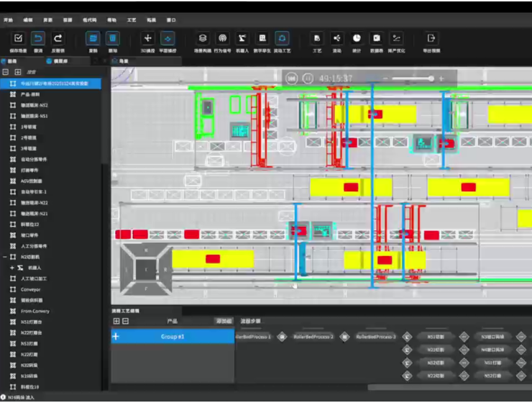
Task: Click the N21 cutting process node
Action: pos(436,350)
